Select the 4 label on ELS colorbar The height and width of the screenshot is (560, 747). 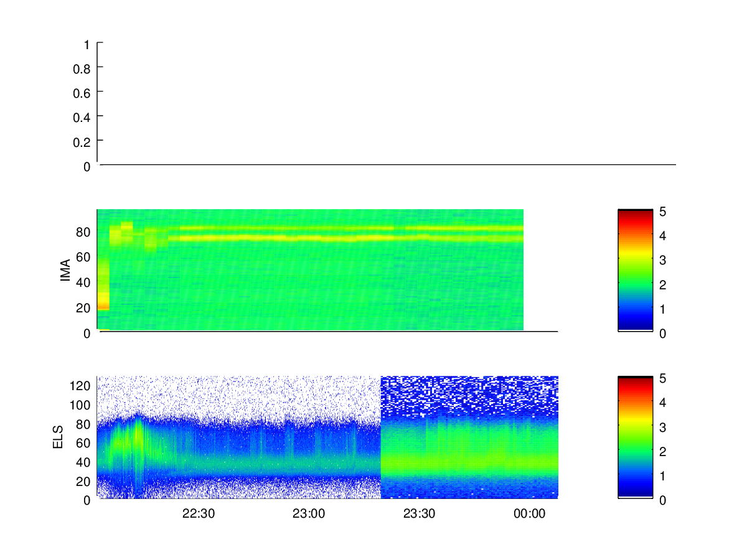pyautogui.click(x=663, y=403)
